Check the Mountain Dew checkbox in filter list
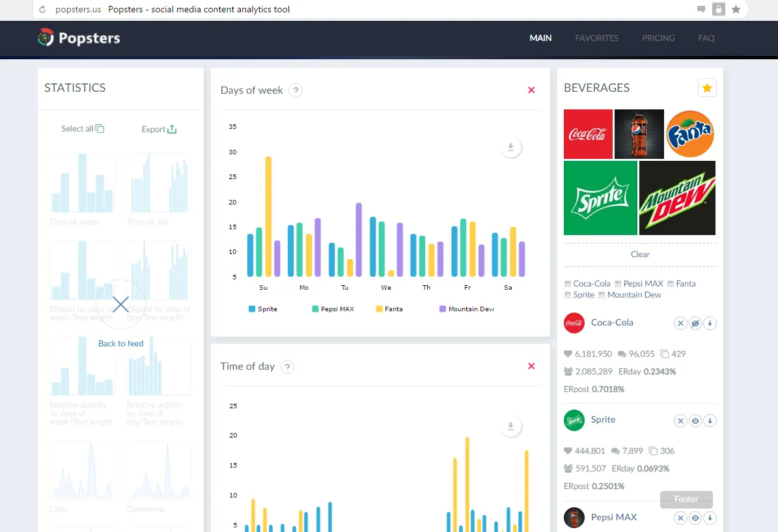The image size is (778, 532). point(603,294)
